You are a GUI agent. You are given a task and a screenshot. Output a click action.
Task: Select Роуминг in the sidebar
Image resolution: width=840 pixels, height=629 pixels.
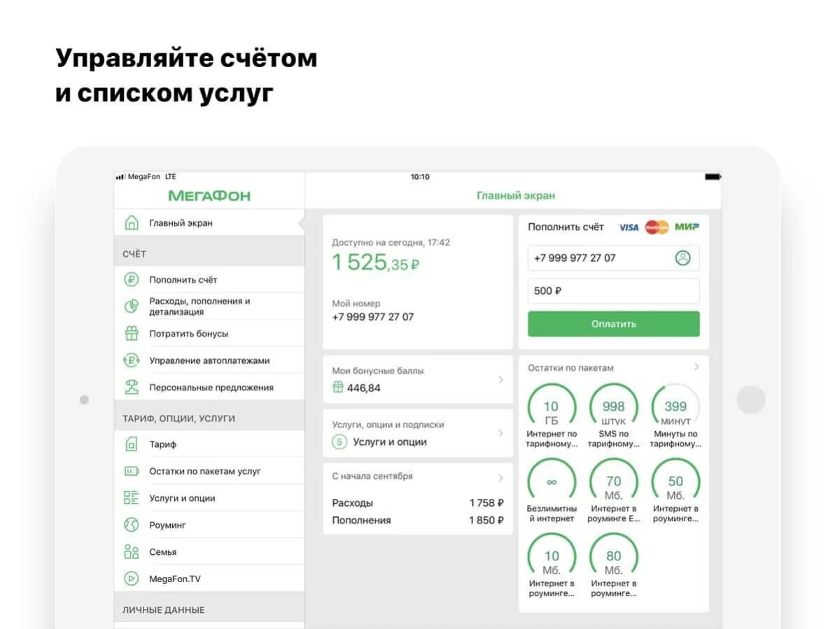coord(209,525)
